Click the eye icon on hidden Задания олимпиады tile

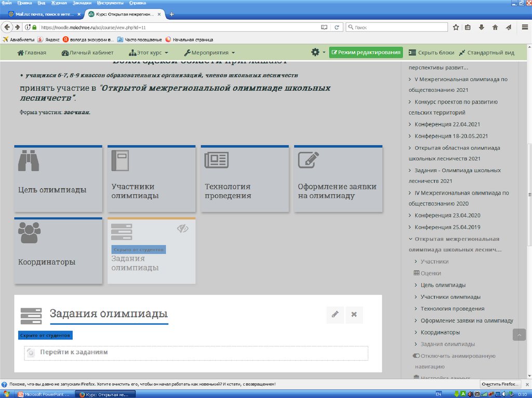coord(182,228)
